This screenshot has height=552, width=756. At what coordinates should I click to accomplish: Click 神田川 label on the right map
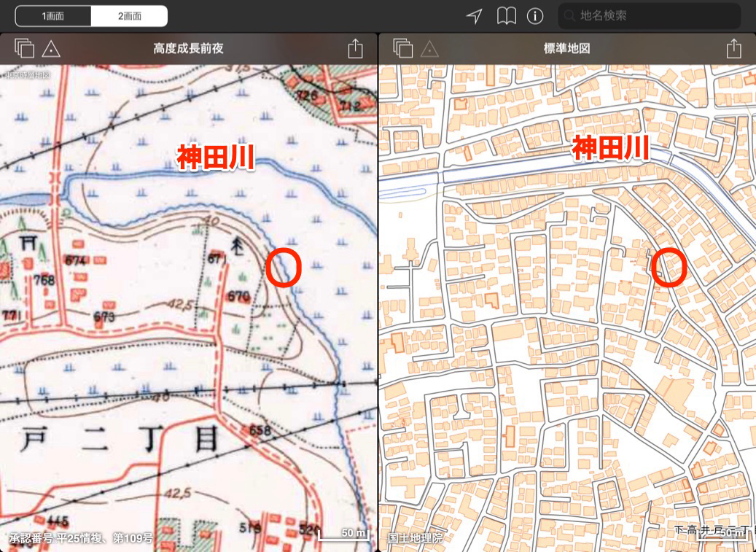610,148
